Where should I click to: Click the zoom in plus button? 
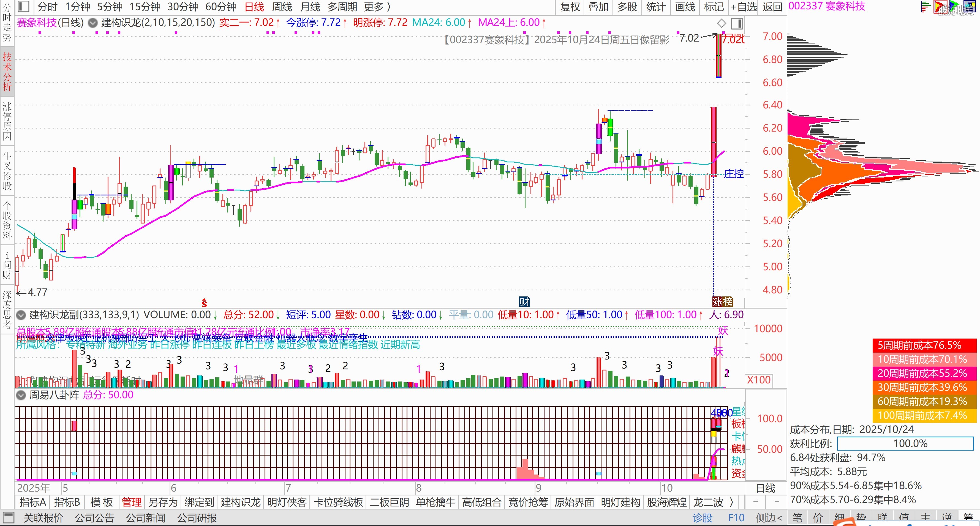click(x=756, y=502)
